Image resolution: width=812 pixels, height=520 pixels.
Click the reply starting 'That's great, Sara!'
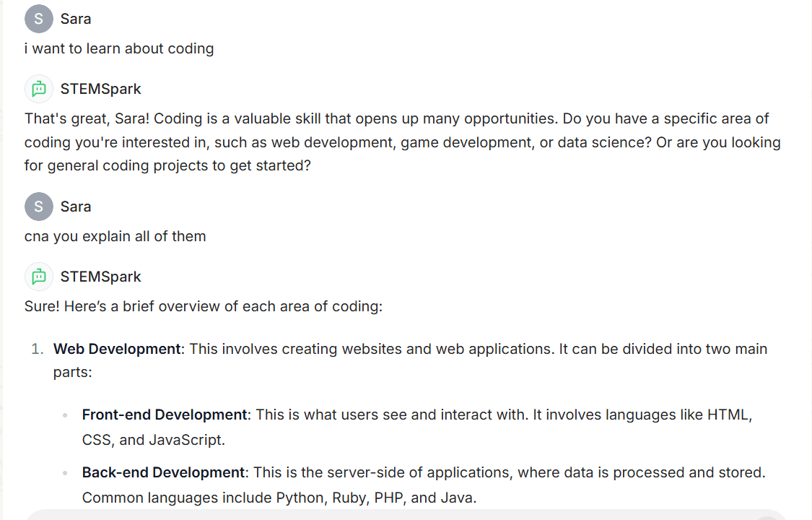pyautogui.click(x=402, y=142)
